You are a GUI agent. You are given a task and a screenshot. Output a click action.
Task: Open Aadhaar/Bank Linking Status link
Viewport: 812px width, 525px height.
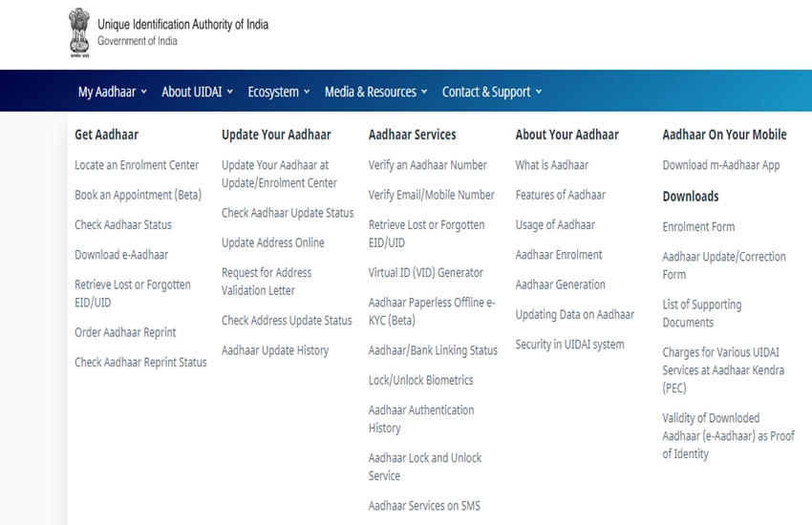pos(433,350)
